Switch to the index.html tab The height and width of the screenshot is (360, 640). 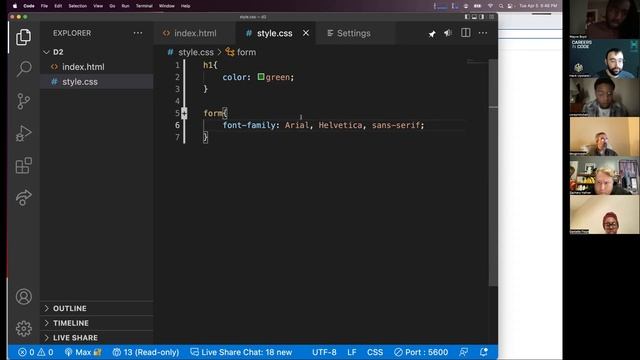[195, 33]
